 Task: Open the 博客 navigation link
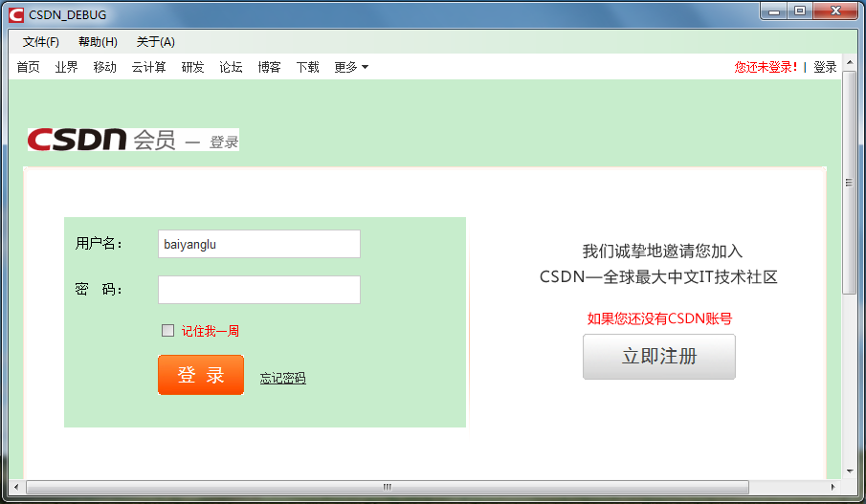point(270,67)
